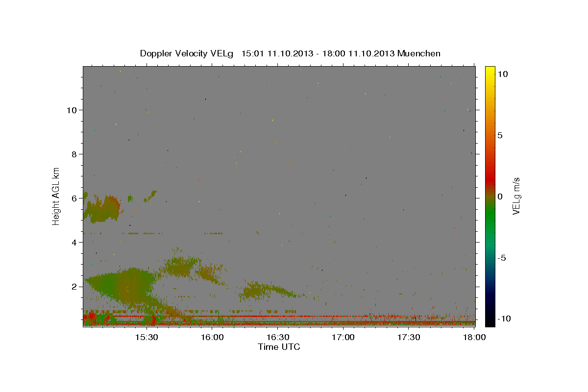
Task: Click the '15:01 11.10.2013' start time in title
Action: point(276,53)
